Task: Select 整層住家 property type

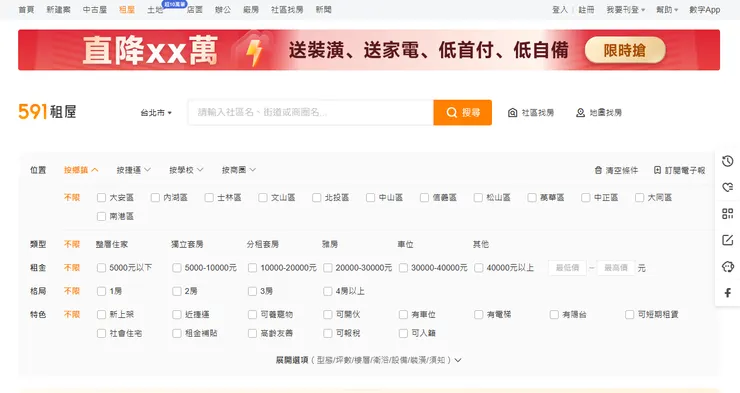Action: [x=112, y=244]
